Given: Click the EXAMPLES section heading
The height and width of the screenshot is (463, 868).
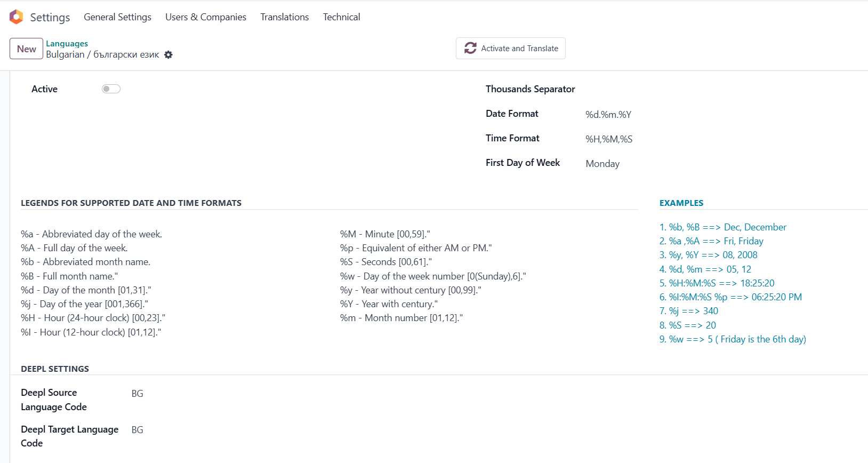Looking at the screenshot, I should [x=681, y=203].
